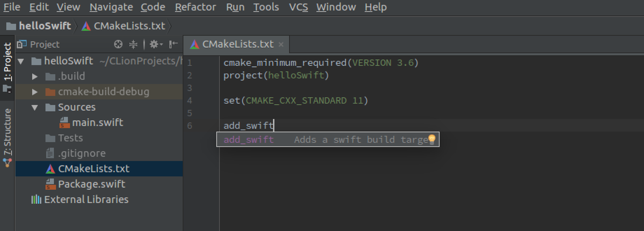
Task: Place the cursor in the add_swift line
Action: click(248, 126)
